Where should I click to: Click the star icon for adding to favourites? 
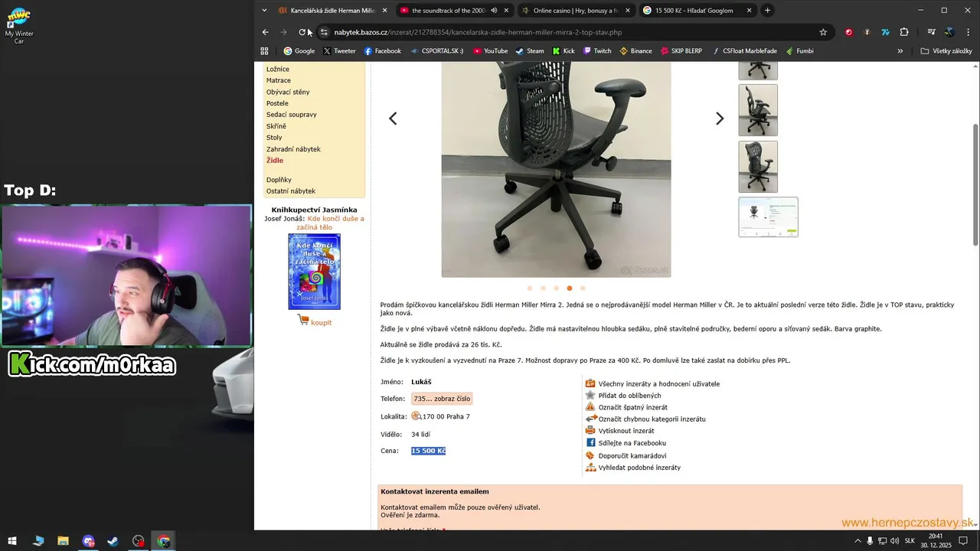(590, 395)
